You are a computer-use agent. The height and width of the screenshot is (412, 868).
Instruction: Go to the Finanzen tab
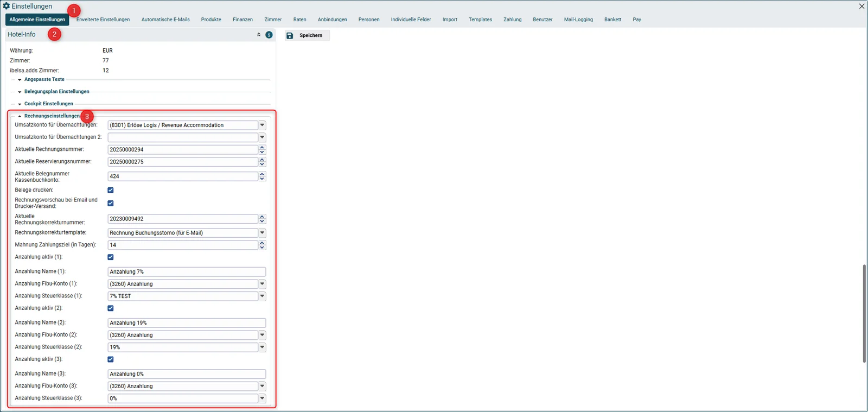242,20
